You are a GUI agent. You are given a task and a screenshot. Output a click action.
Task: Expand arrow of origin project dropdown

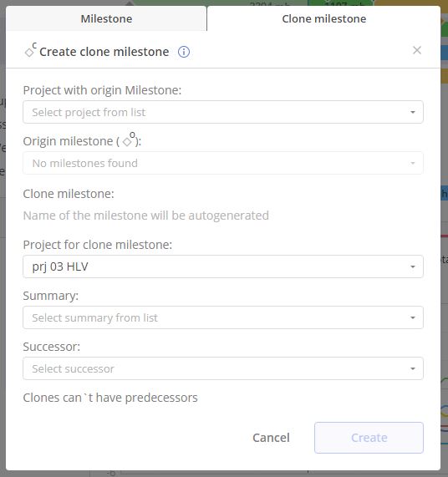pyautogui.click(x=413, y=112)
